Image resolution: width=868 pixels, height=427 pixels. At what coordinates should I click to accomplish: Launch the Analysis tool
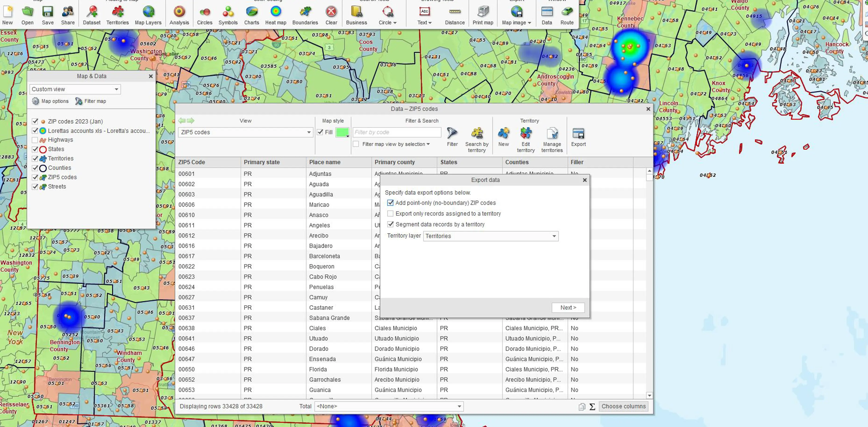point(179,12)
